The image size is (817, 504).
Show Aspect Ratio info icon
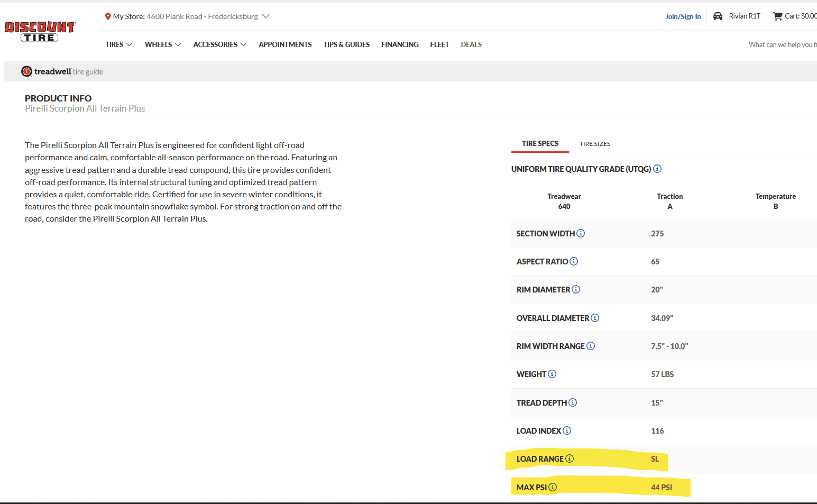click(x=574, y=261)
